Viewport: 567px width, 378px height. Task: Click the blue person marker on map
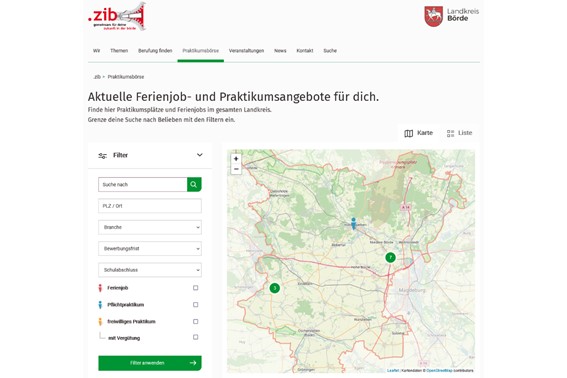tap(354, 223)
